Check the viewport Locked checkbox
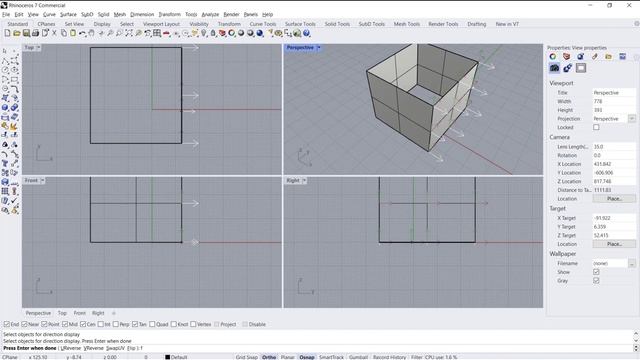640x360 pixels. (x=596, y=127)
